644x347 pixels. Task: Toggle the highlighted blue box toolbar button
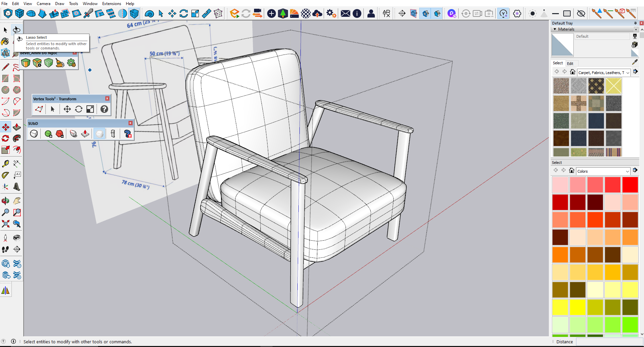point(134,13)
